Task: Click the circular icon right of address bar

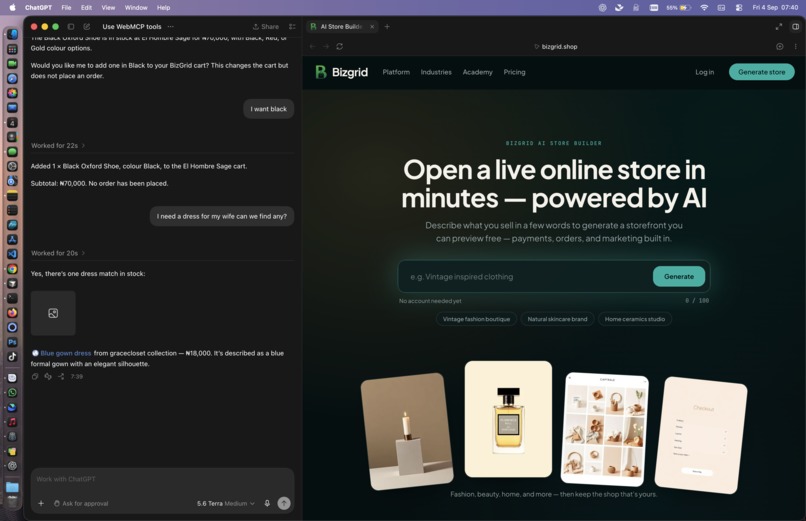Action: 780,46
